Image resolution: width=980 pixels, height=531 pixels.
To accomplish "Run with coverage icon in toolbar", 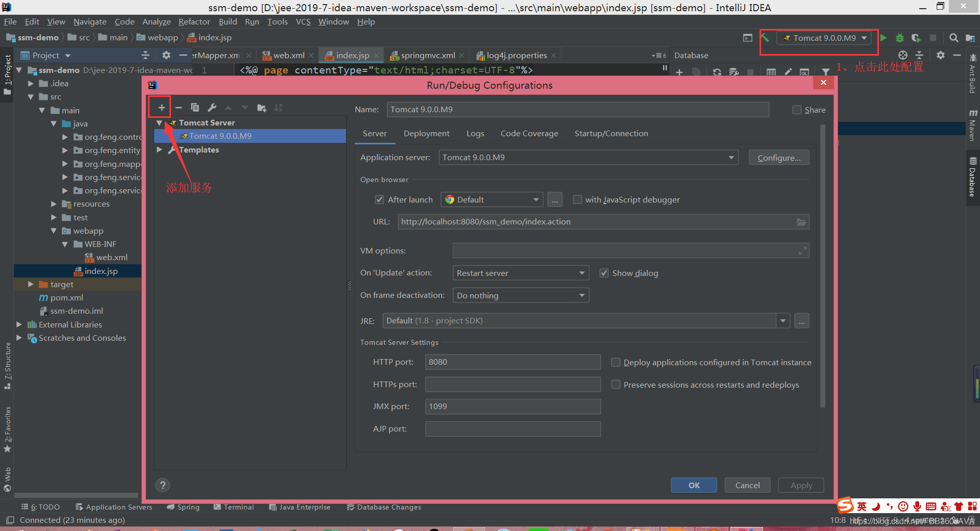I will (x=916, y=38).
